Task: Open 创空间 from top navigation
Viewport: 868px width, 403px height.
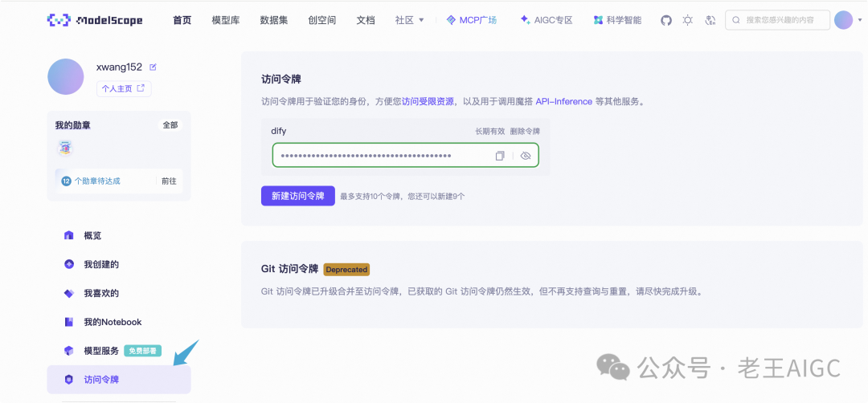Action: point(322,20)
